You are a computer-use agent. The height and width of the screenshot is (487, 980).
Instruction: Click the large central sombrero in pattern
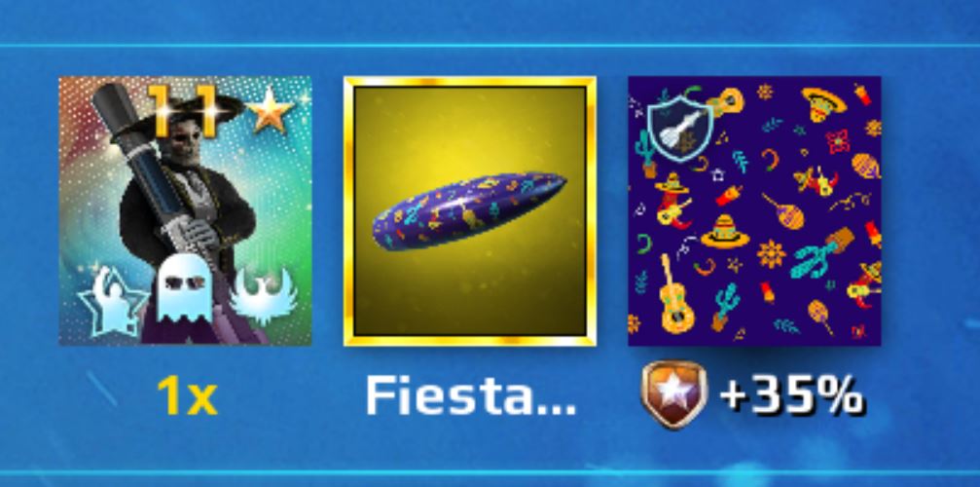pos(725,231)
